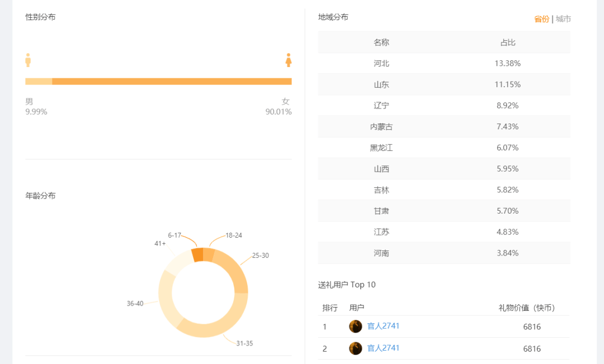Open 官人2741 profile in rank 2 row
The width and height of the screenshot is (604, 364).
pyautogui.click(x=384, y=348)
